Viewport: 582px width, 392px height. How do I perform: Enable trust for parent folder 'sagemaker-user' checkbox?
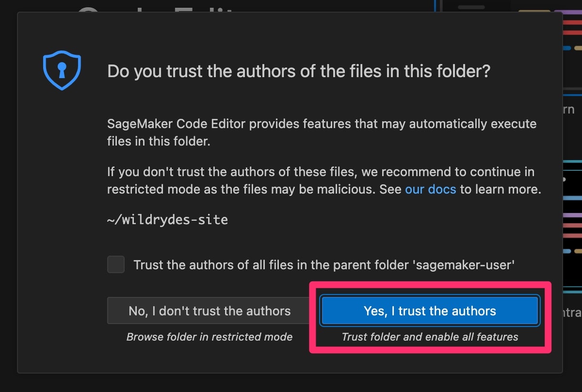pyautogui.click(x=116, y=264)
